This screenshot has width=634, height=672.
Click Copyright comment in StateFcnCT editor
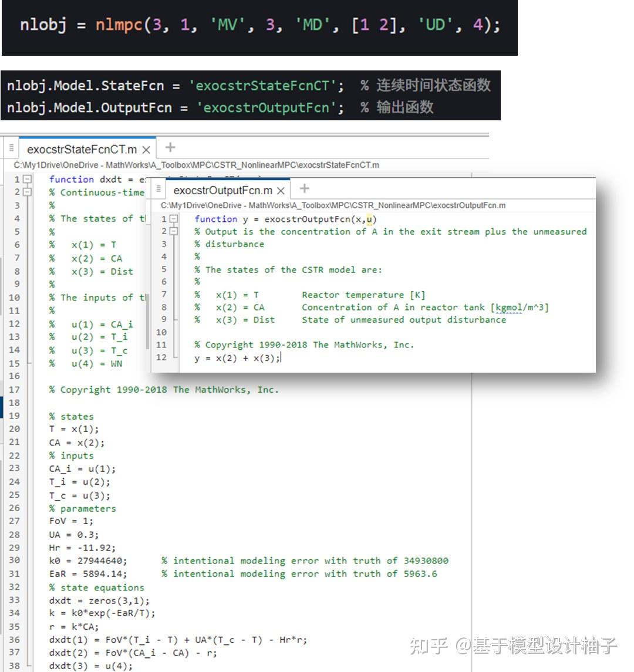(164, 390)
